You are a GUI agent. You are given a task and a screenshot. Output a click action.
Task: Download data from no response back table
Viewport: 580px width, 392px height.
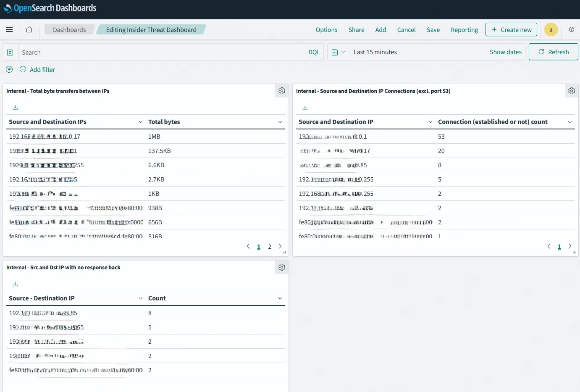click(x=15, y=284)
